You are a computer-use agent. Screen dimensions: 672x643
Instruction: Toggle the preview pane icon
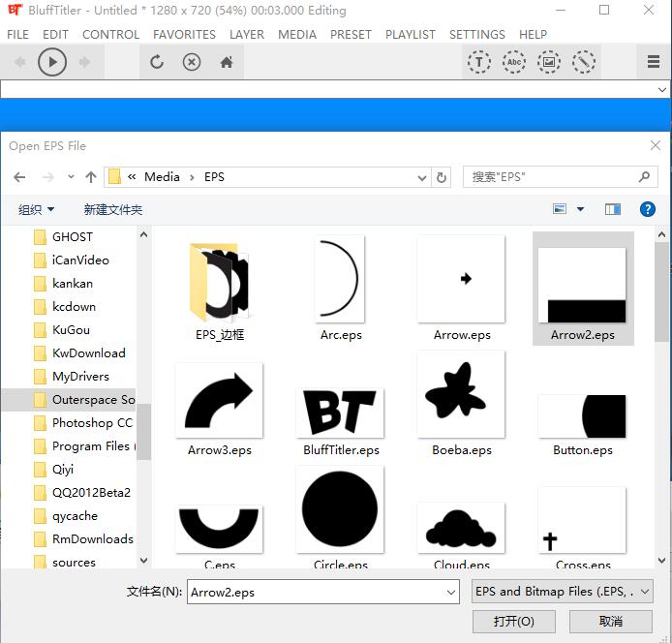tap(612, 209)
